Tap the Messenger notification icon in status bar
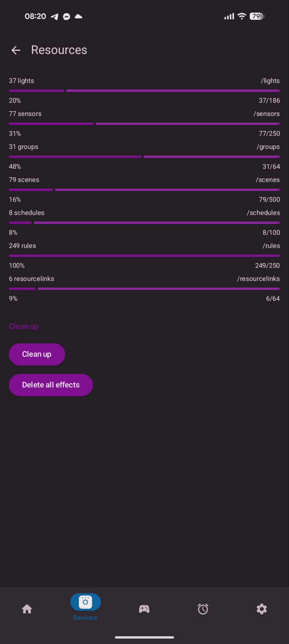 click(66, 17)
